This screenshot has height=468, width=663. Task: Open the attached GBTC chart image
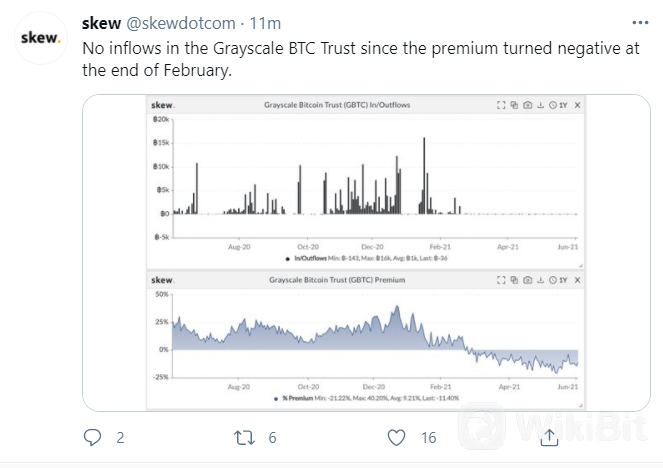pyautogui.click(x=366, y=253)
